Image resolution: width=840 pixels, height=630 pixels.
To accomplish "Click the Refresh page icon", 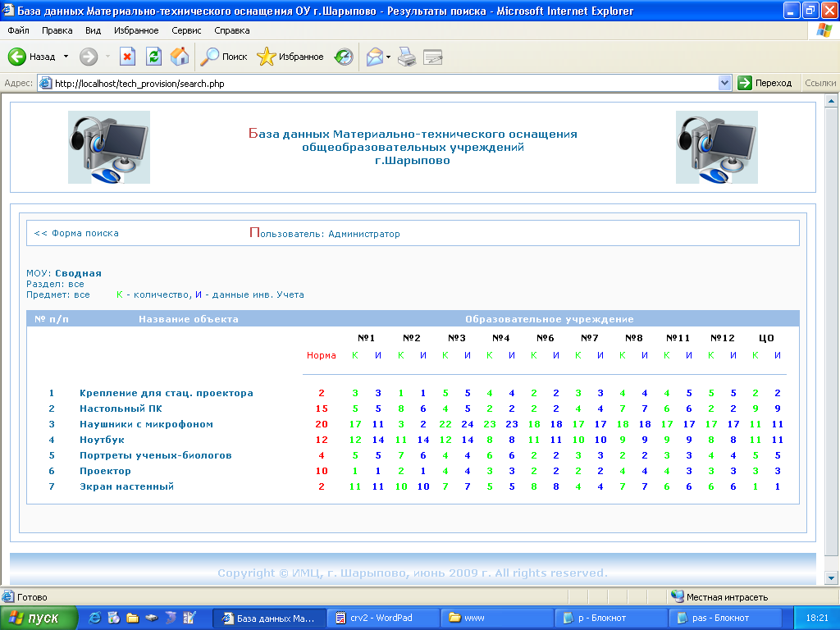I will click(x=153, y=57).
